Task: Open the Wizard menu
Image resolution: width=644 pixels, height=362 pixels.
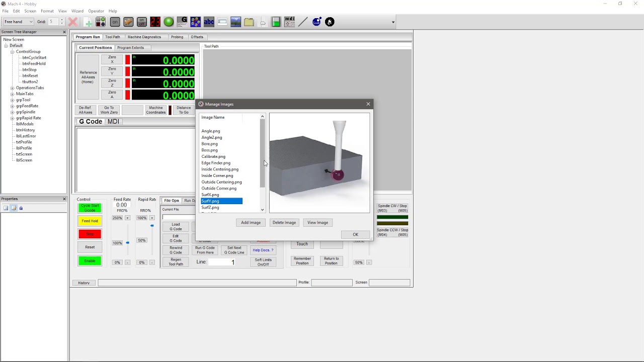Action: click(77, 11)
